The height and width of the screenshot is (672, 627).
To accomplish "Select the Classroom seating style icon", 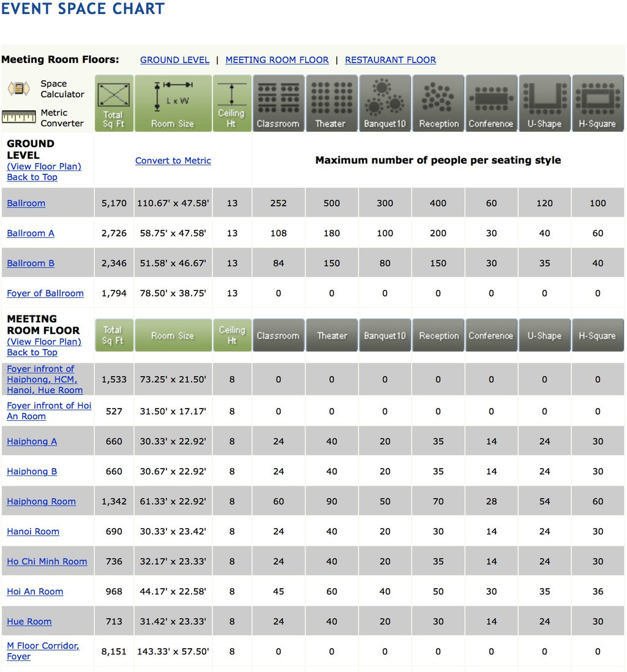I will point(278,102).
